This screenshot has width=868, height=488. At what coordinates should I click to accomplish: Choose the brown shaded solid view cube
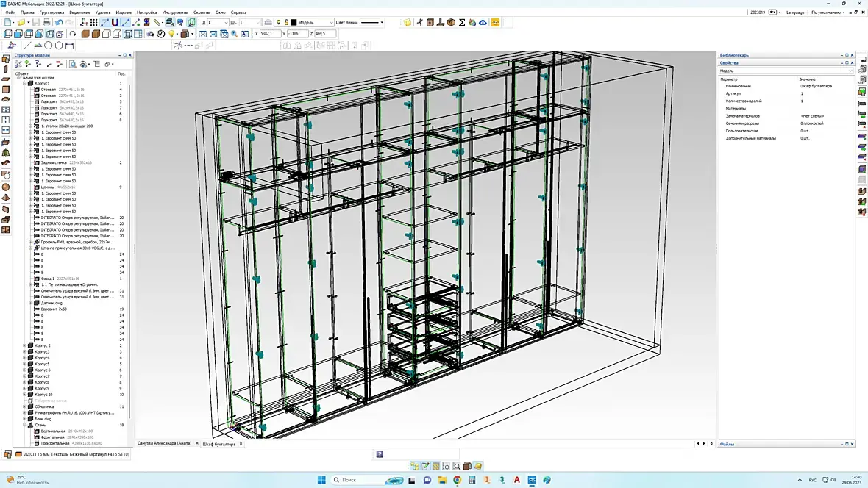85,34
